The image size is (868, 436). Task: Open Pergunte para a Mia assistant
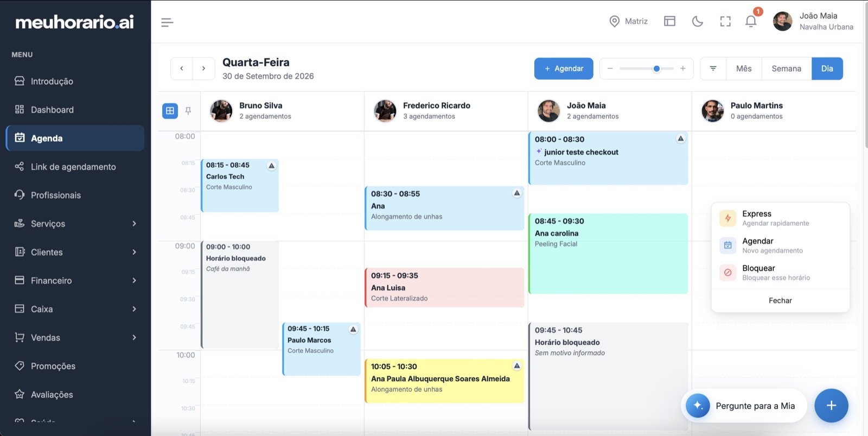tap(744, 406)
